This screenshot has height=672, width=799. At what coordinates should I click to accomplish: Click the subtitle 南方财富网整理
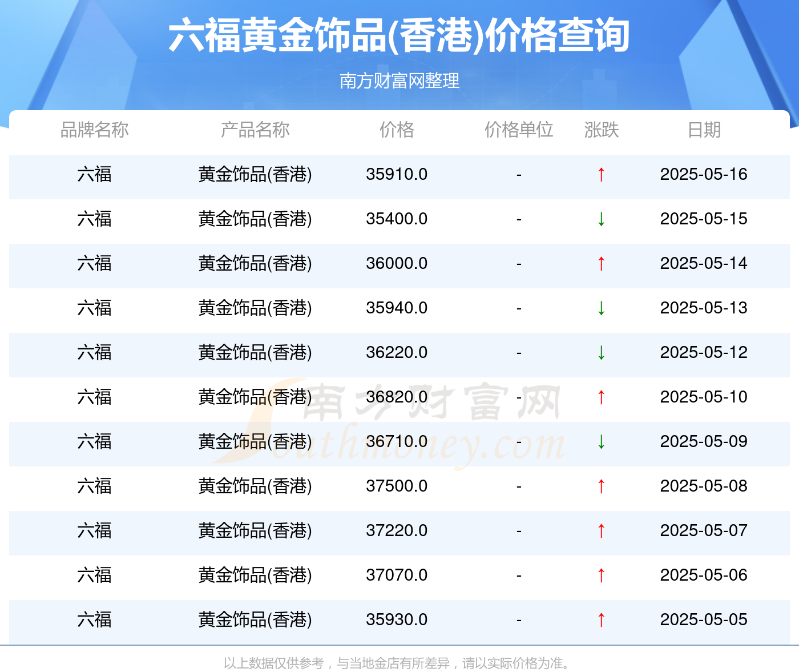[399, 81]
